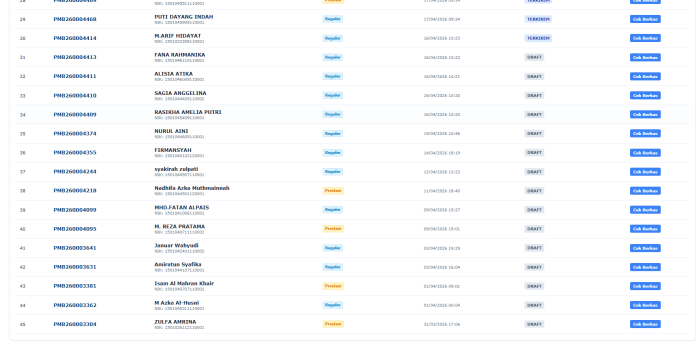Click Cek Berkas for Isam Al Mahran Khair
The width and height of the screenshot is (700, 360).
[x=645, y=286]
